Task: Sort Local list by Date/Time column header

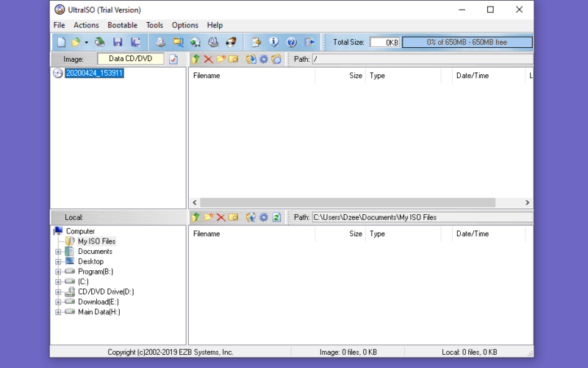Action: point(489,233)
